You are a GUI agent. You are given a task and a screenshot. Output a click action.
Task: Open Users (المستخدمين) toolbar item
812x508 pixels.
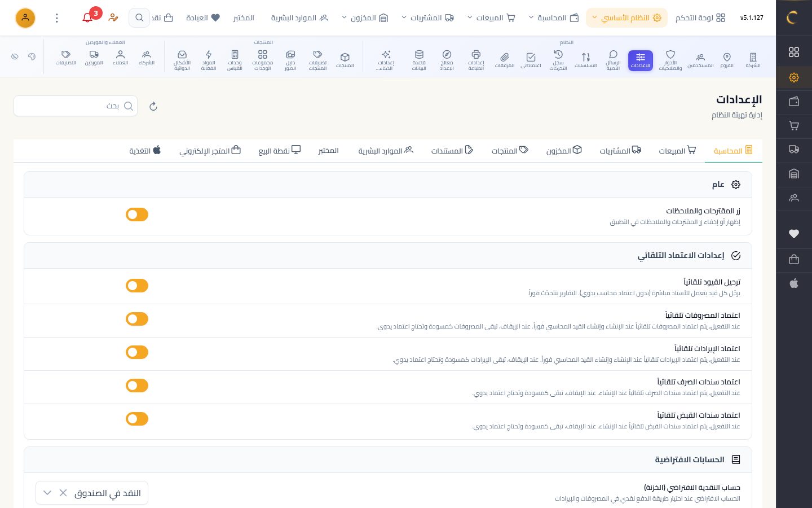tap(700, 60)
